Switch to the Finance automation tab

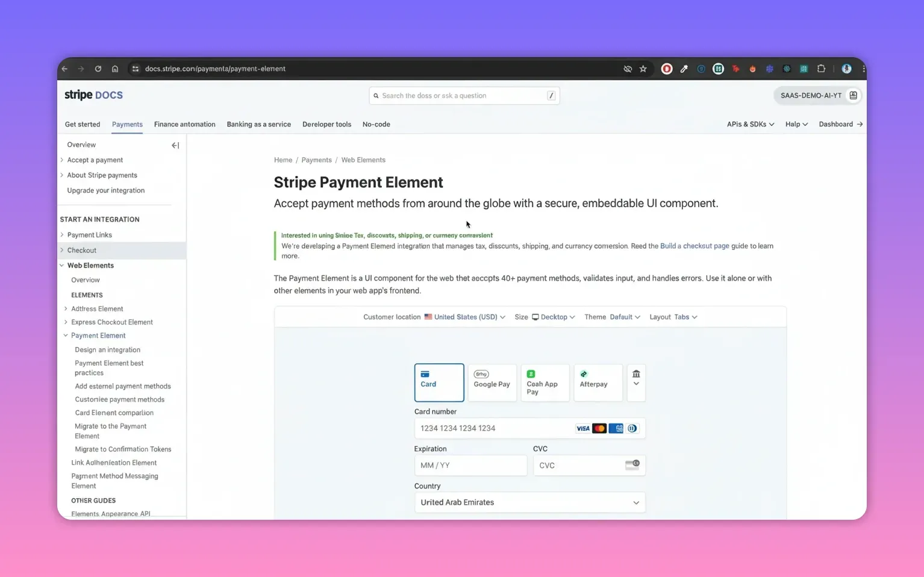pos(184,124)
